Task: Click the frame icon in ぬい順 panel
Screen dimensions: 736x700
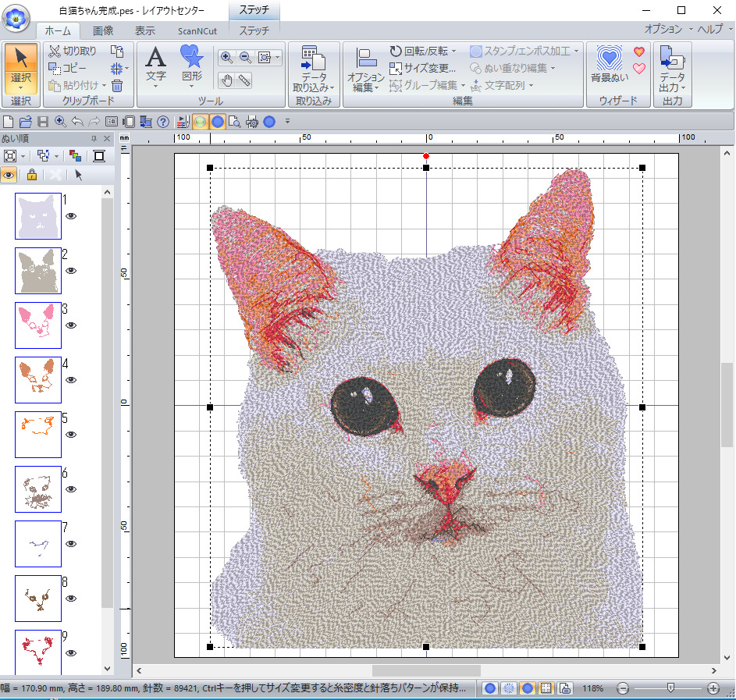Action: (99, 156)
